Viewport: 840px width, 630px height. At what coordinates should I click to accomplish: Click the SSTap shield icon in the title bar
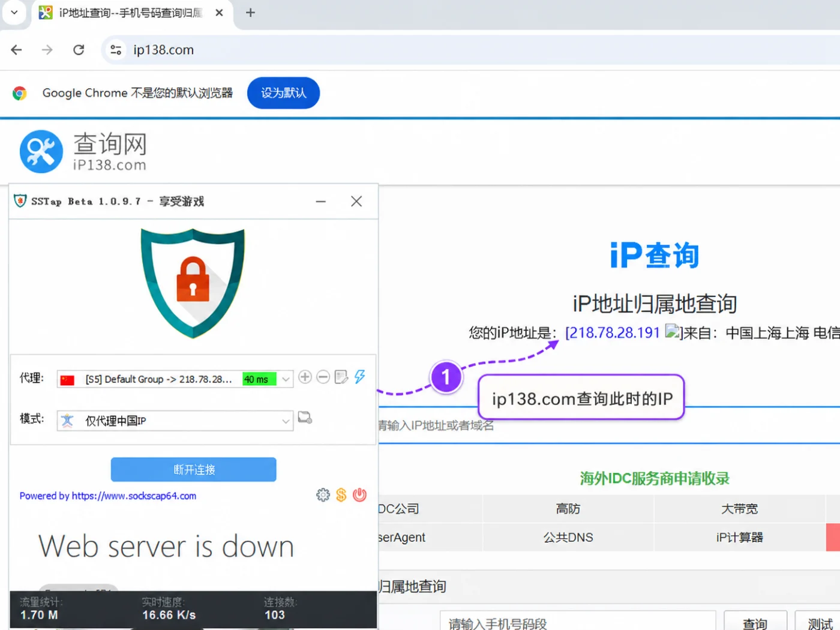click(20, 201)
